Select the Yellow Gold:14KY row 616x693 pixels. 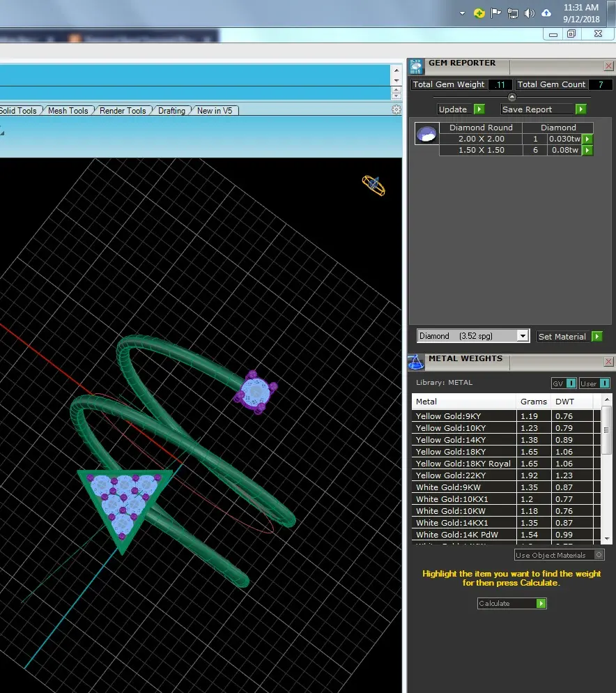[506, 440]
